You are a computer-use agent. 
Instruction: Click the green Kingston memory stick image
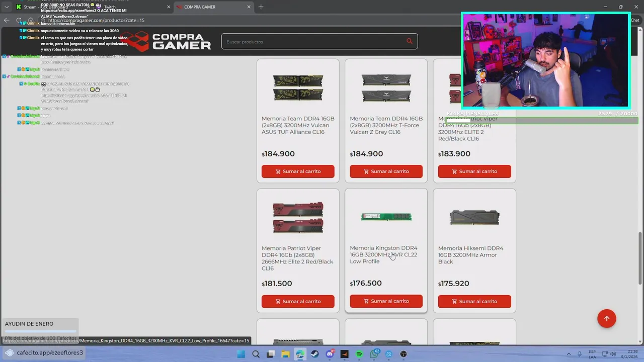pos(386,217)
